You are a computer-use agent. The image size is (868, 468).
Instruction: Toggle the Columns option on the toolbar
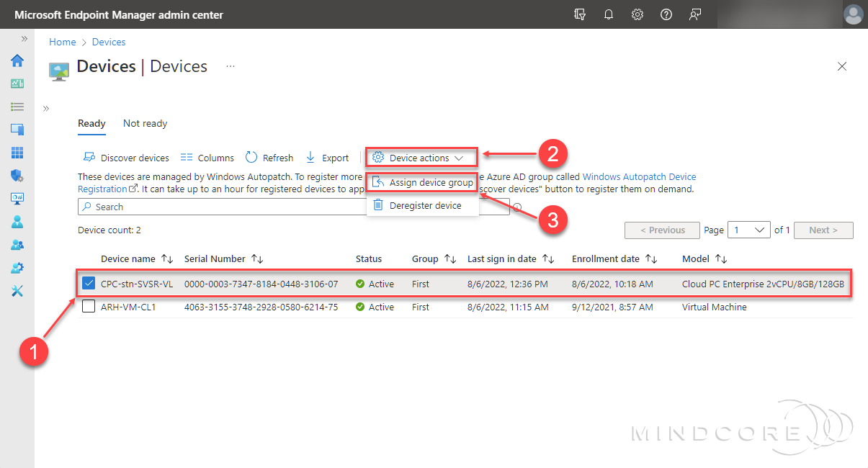pyautogui.click(x=207, y=157)
